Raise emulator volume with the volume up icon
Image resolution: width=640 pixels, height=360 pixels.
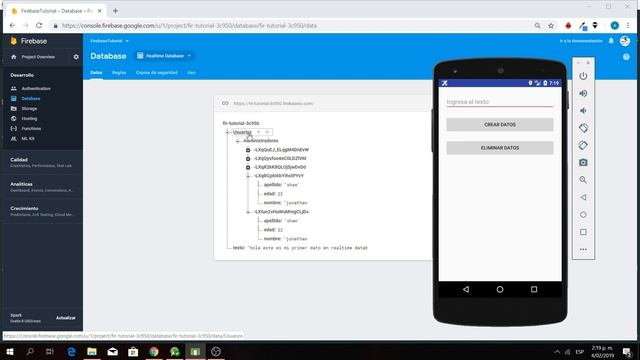(x=583, y=93)
